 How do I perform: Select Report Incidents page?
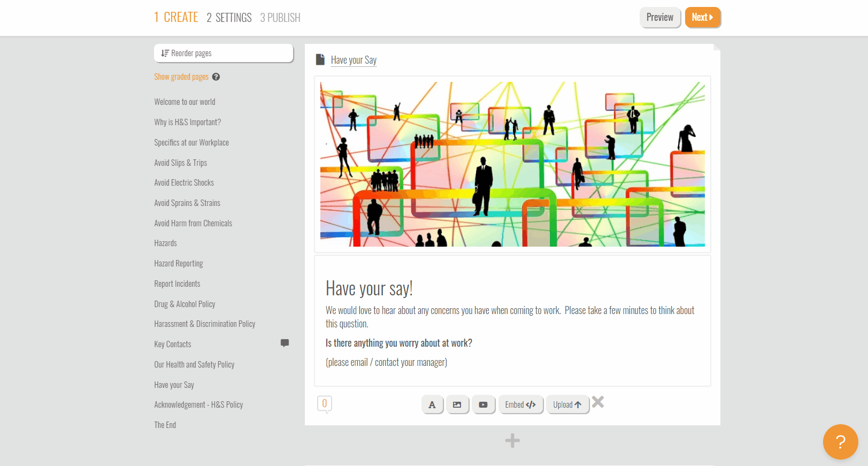click(177, 284)
